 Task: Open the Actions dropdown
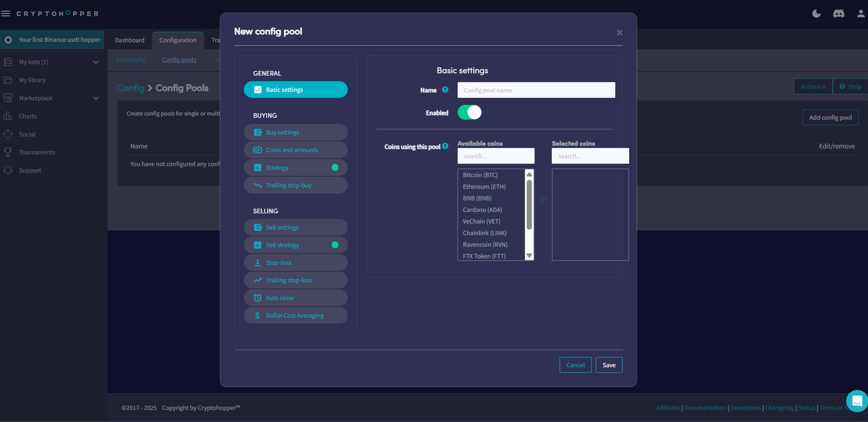(813, 86)
